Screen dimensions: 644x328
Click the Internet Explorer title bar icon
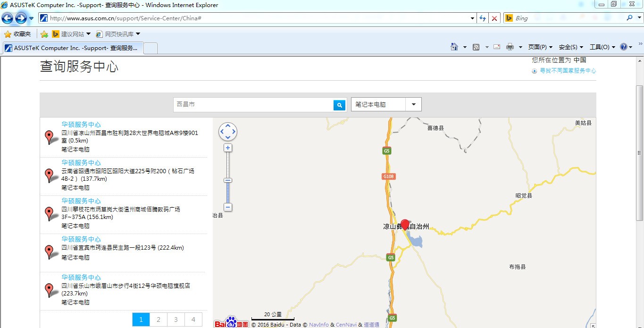[x=5, y=5]
